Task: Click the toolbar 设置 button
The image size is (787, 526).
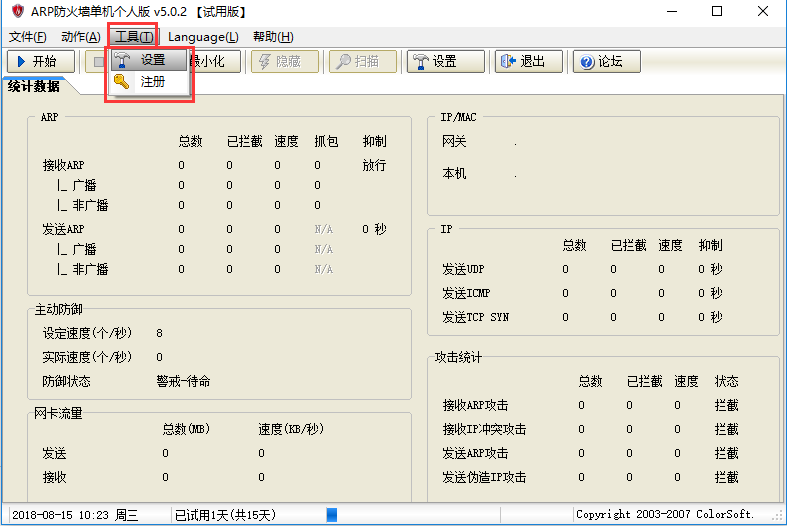Action: pos(446,61)
